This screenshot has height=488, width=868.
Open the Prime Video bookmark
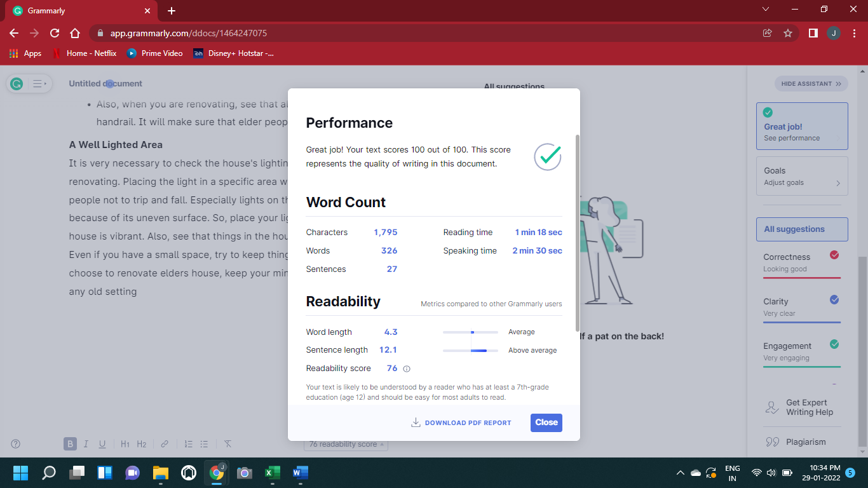pyautogui.click(x=155, y=53)
